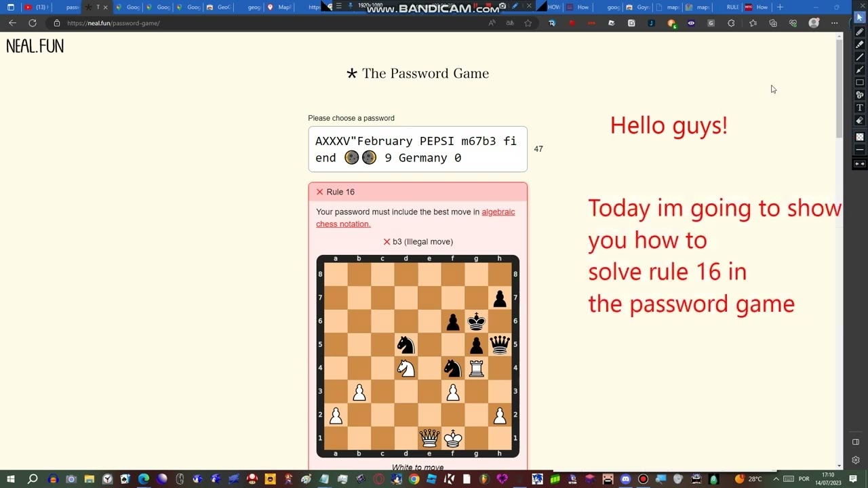Select the highlighter annotation tool
This screenshot has width=868, height=488.
pos(859,44)
